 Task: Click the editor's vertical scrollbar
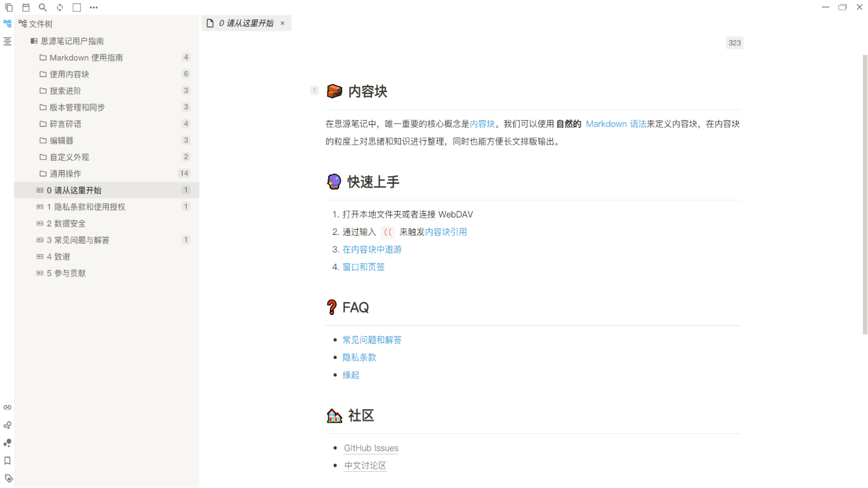point(865,194)
